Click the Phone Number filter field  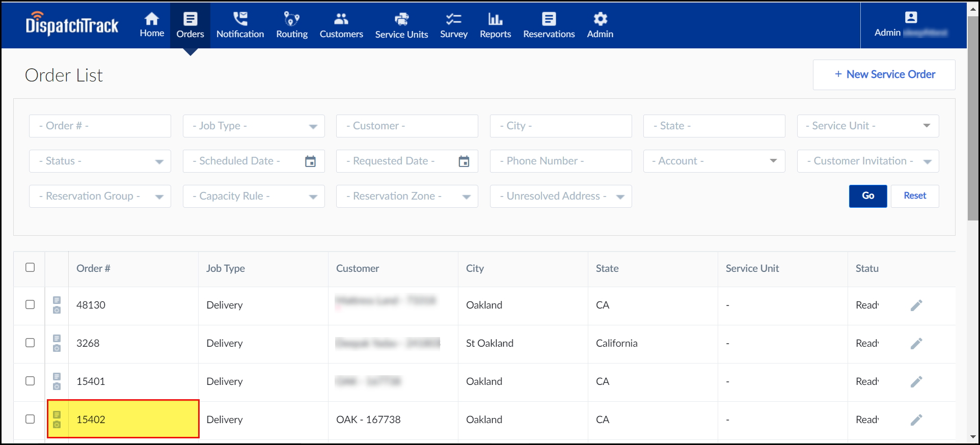coord(561,161)
